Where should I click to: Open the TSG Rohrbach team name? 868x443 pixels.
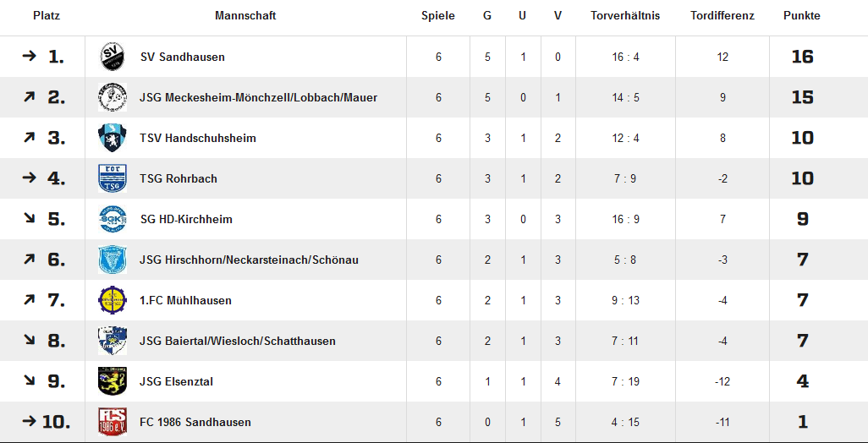pyautogui.click(x=179, y=178)
